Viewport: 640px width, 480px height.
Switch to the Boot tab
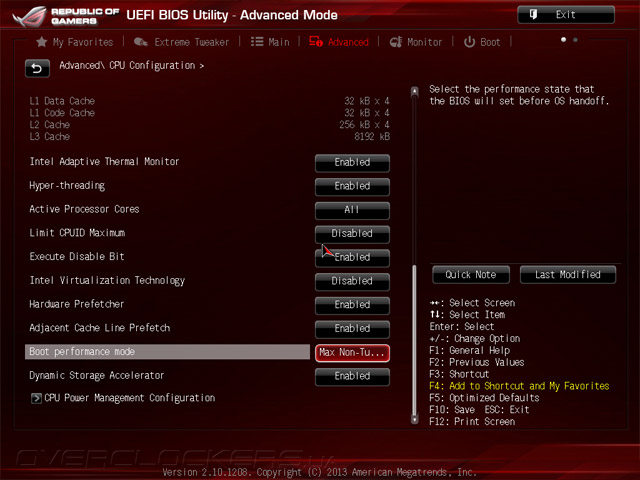(482, 42)
